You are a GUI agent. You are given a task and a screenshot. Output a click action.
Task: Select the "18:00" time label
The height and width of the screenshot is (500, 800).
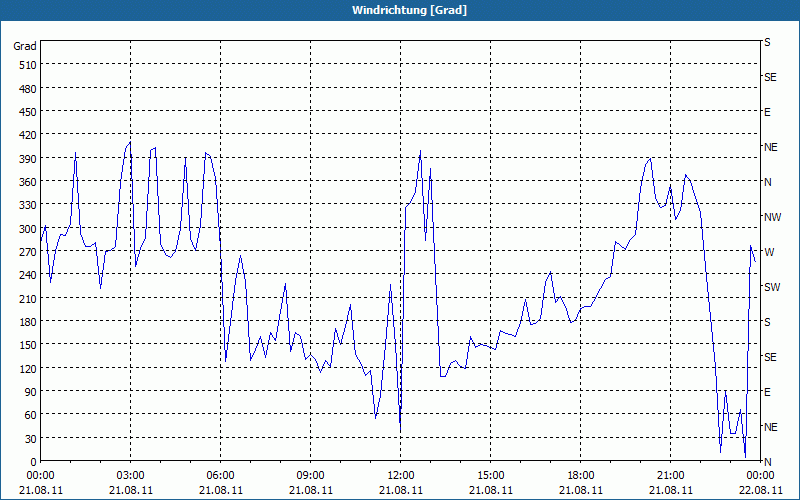581,476
